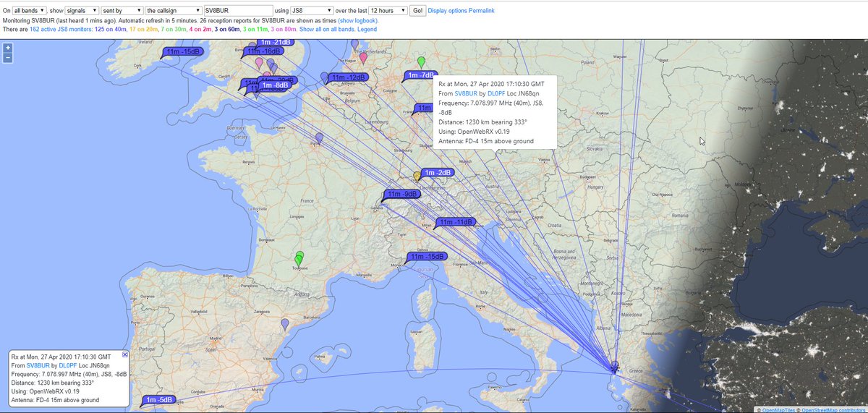Open the Display options link
This screenshot has width=868, height=413.
pos(448,12)
